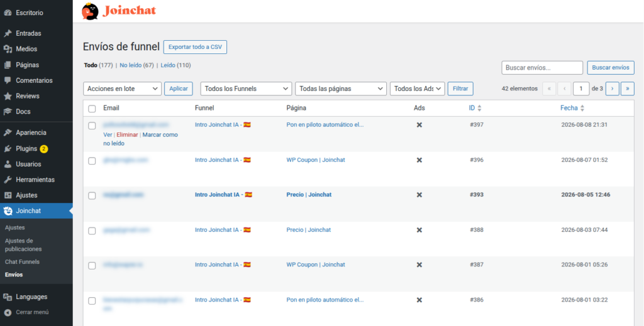Open the Todos los Ads dropdown
The image size is (644, 326).
point(418,89)
